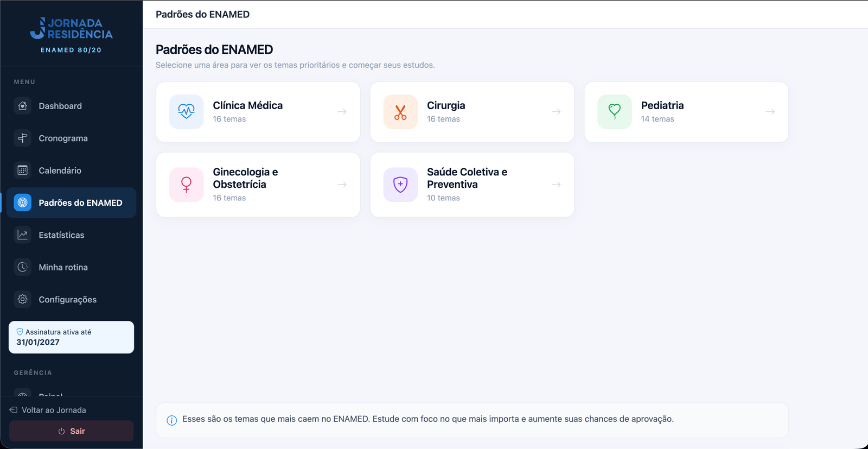The height and width of the screenshot is (449, 868).
Task: Click the Sair logout button
Action: pyautogui.click(x=71, y=431)
